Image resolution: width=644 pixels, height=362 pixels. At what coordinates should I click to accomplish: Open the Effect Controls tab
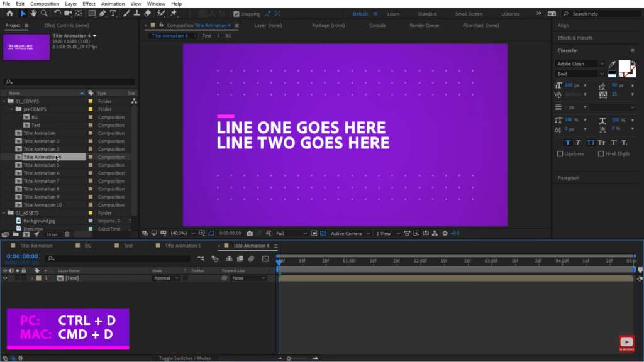click(x=66, y=25)
